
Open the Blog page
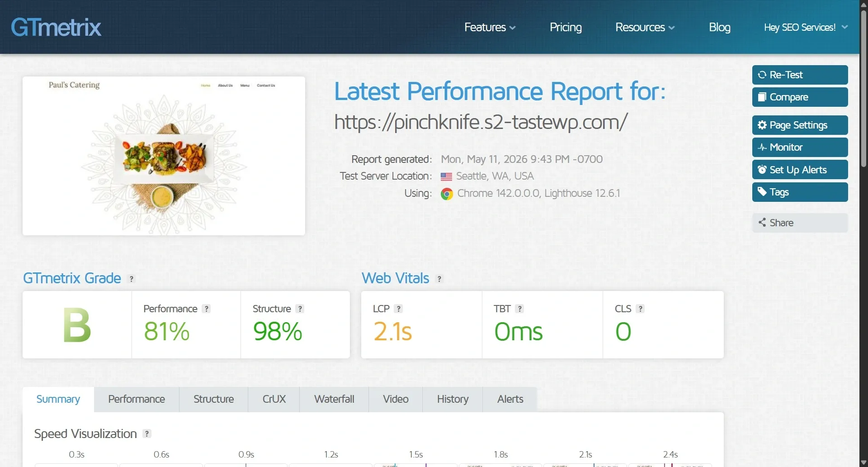(719, 27)
